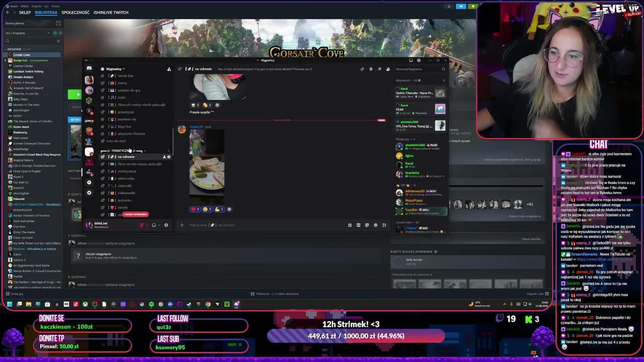Expand the Aktywność panel arrow
This screenshot has width=644, height=362.
click(x=443, y=80)
